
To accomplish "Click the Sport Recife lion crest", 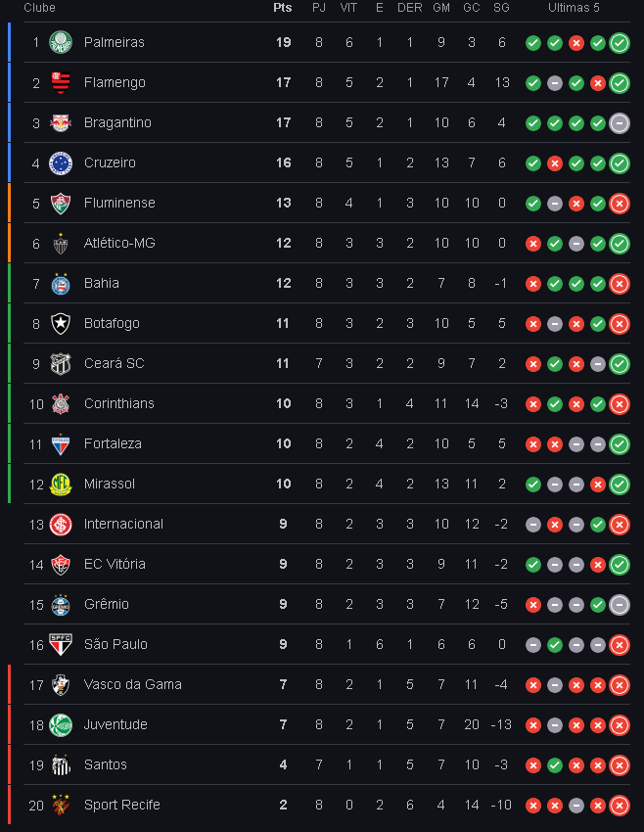I will tap(61, 805).
